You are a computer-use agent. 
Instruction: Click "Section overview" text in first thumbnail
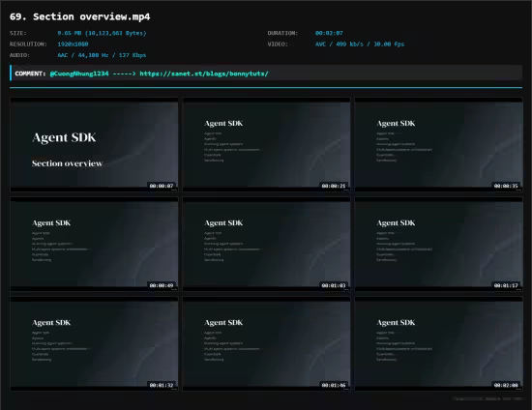tap(67, 163)
